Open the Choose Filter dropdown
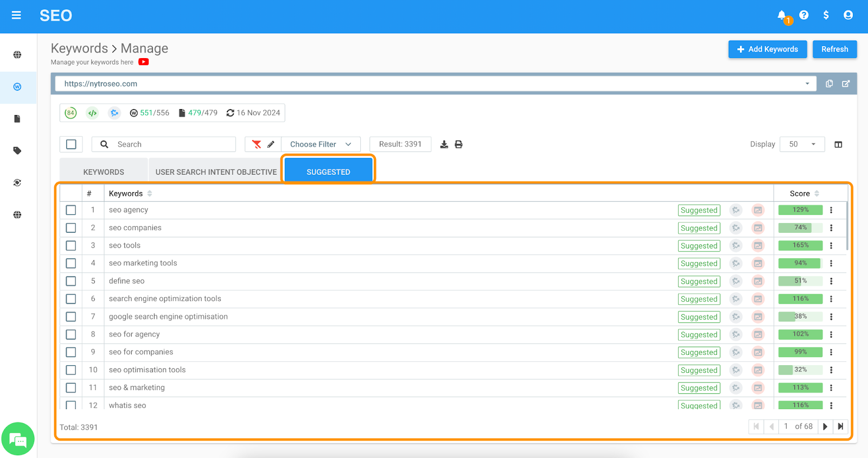868x458 pixels. coord(321,144)
